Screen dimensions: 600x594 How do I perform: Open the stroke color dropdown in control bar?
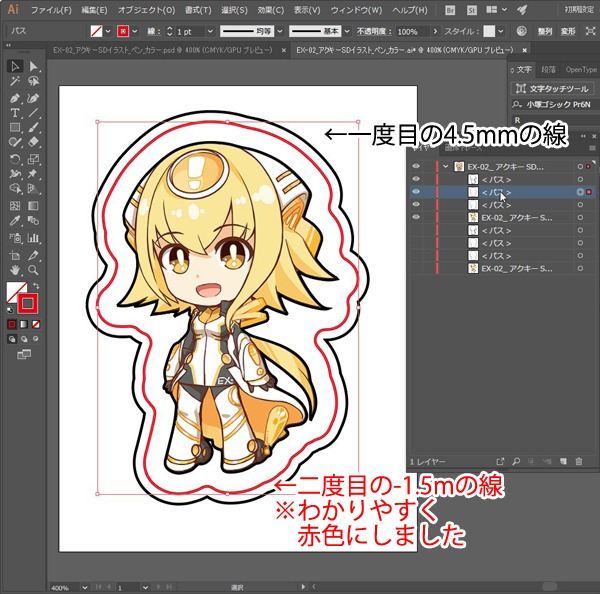pyautogui.click(x=135, y=31)
